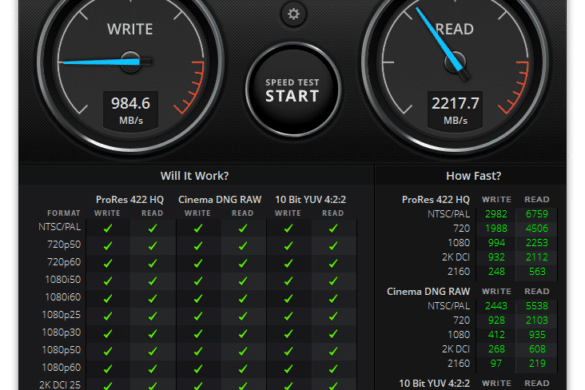
Task: Click 10 Bit YUV 4:2:2 header in Will It Work
Action: [x=310, y=200]
